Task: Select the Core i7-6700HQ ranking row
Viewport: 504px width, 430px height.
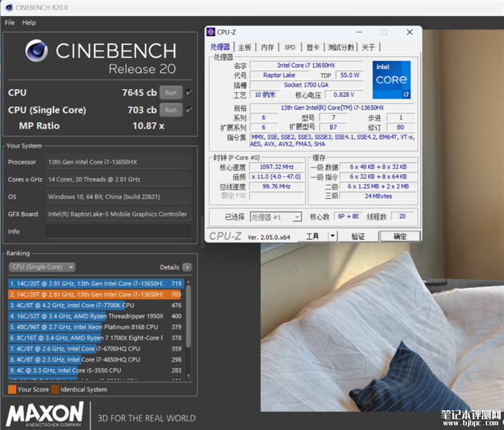Action: [96, 349]
